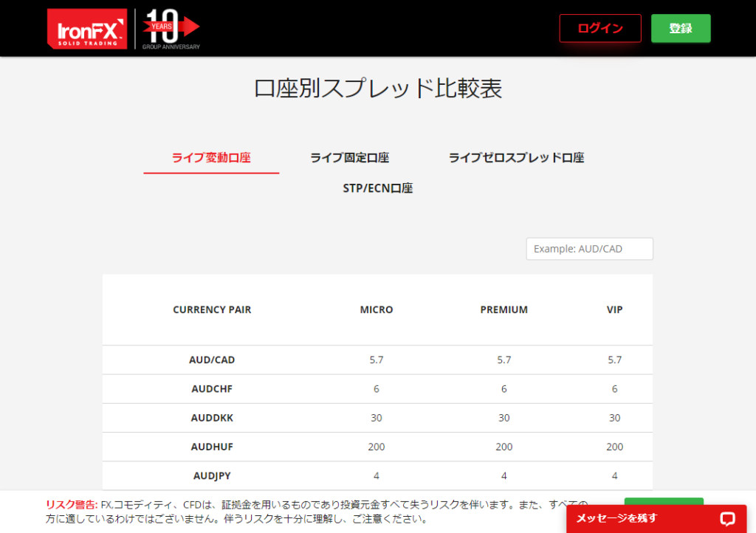Click AUDHUF VIP spread value 200
The height and width of the screenshot is (533, 756).
point(614,447)
